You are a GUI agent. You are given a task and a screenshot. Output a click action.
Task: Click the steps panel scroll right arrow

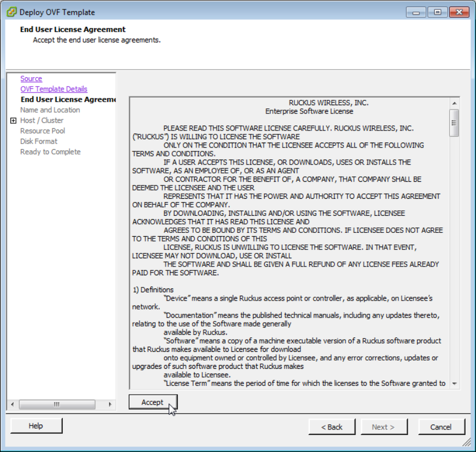coord(110,404)
